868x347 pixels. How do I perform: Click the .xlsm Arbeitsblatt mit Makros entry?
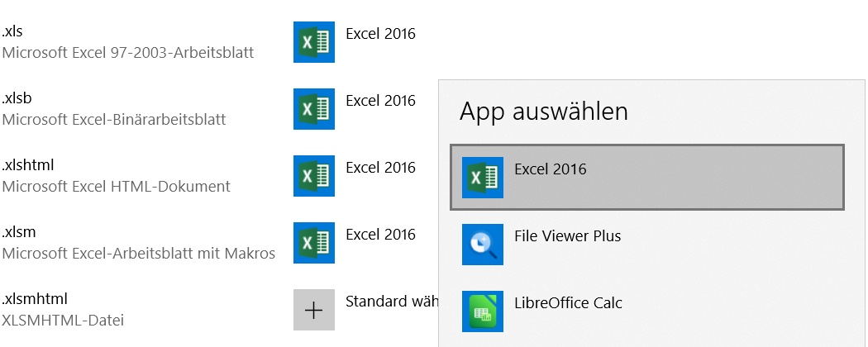139,253
